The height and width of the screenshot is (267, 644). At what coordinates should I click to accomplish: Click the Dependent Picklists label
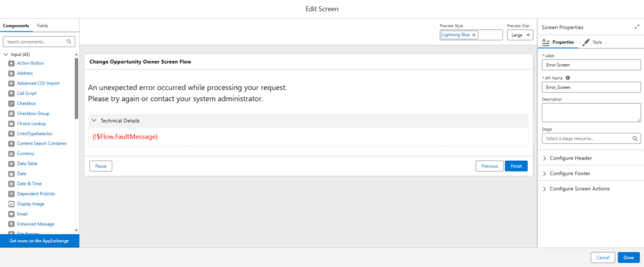pos(36,194)
